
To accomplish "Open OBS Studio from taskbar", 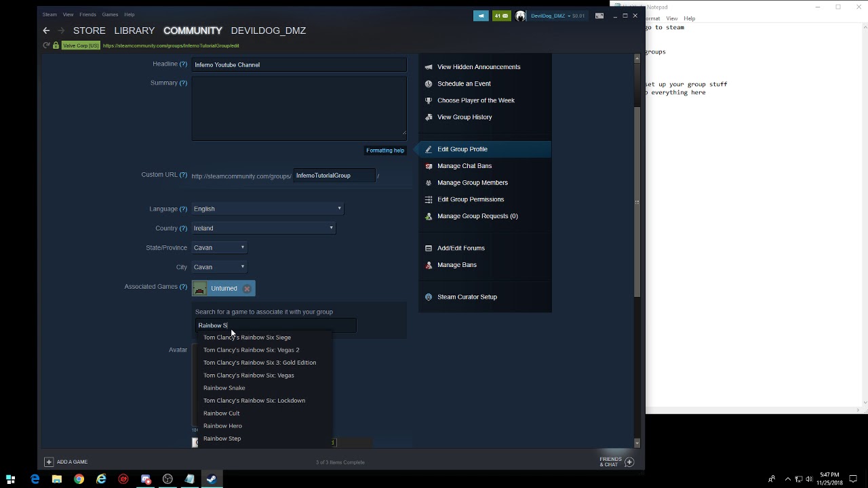I will pos(167,479).
